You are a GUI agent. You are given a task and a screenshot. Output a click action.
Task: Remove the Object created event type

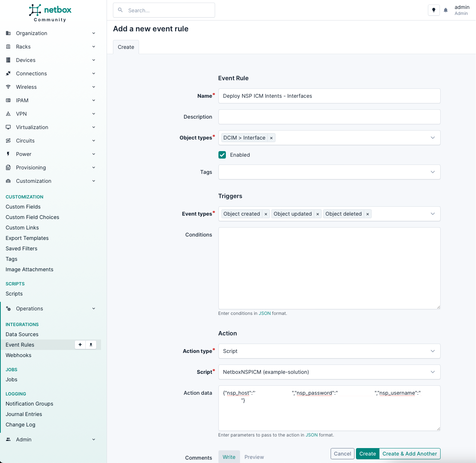pos(266,214)
